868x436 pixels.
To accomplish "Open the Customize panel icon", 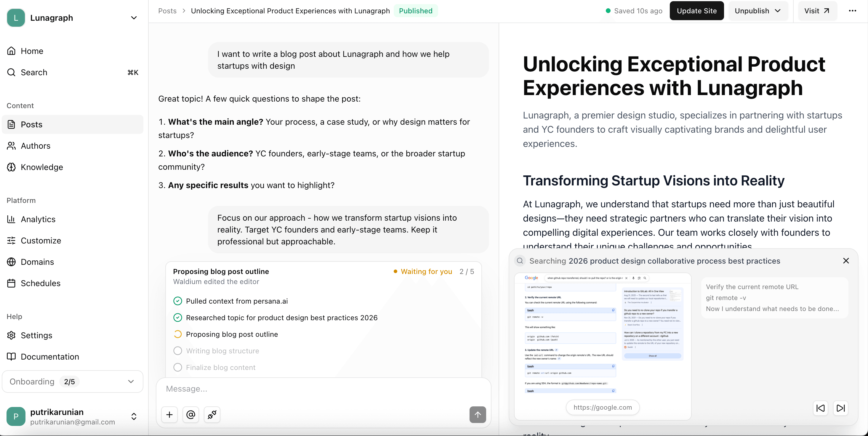I will tap(11, 240).
